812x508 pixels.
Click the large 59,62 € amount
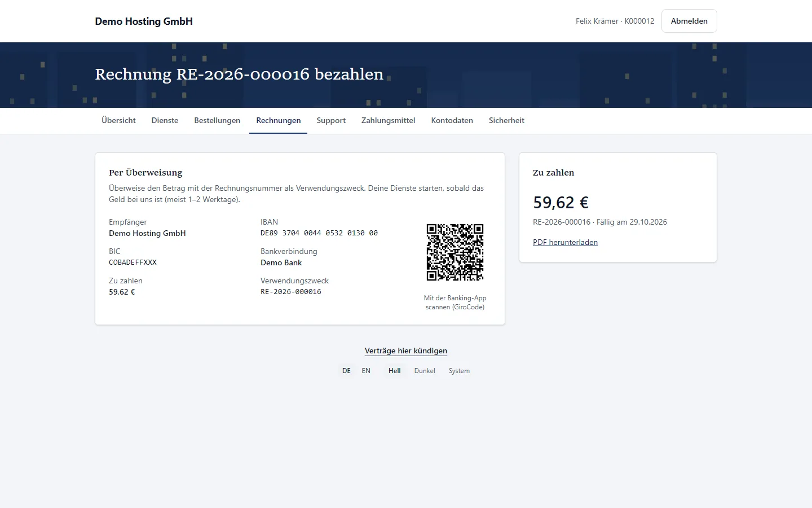[561, 203]
